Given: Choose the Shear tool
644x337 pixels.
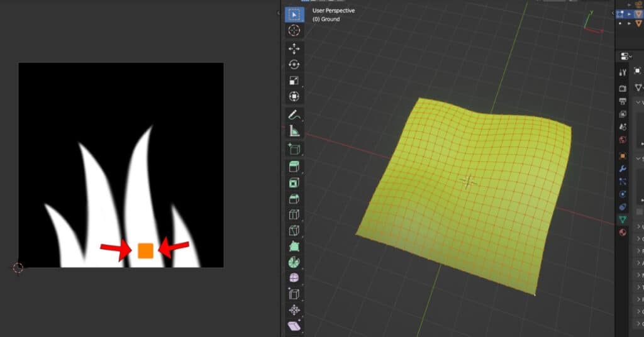Looking at the screenshot, I should pos(294,326).
